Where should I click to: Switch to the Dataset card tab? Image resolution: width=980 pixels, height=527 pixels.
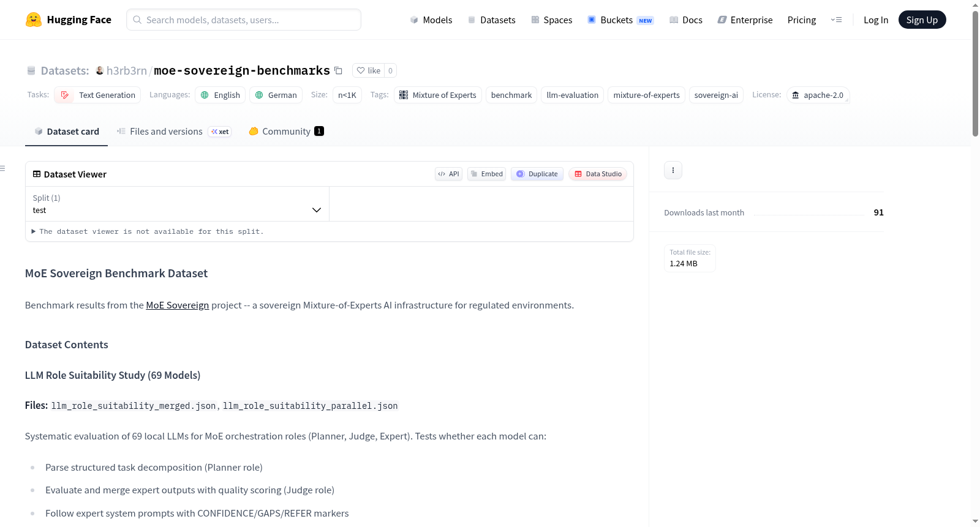tap(67, 131)
